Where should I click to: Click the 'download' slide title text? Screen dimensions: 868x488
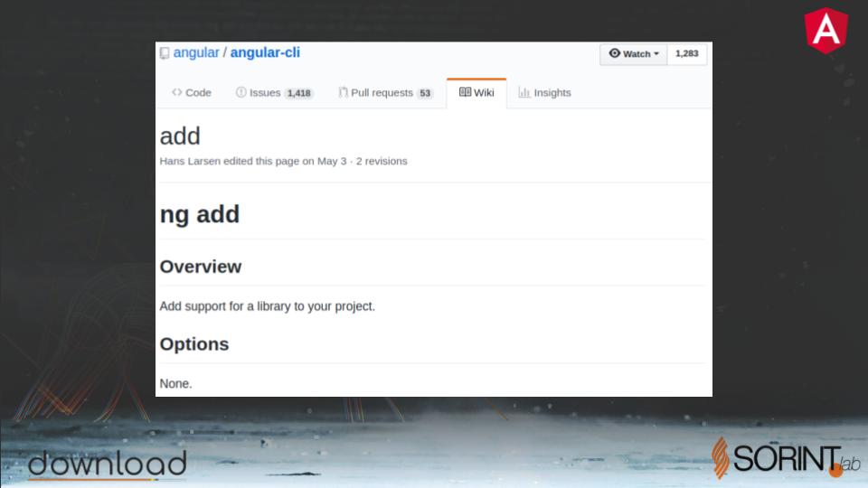[x=108, y=464]
